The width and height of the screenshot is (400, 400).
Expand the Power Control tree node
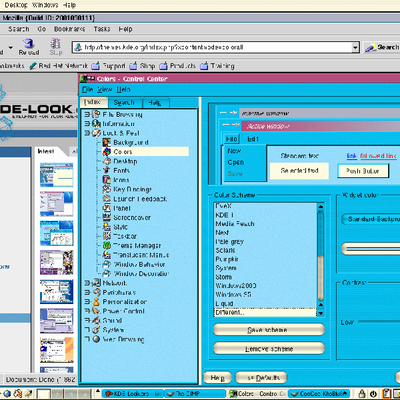tap(87, 311)
